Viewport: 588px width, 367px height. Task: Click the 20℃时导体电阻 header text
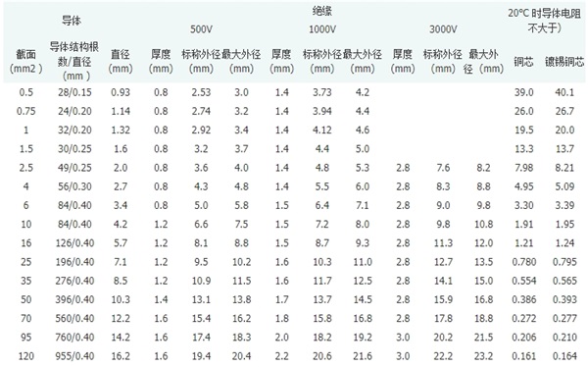tap(544, 21)
